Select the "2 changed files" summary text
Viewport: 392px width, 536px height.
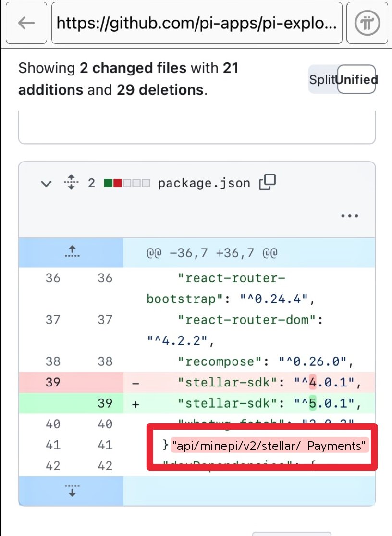133,68
